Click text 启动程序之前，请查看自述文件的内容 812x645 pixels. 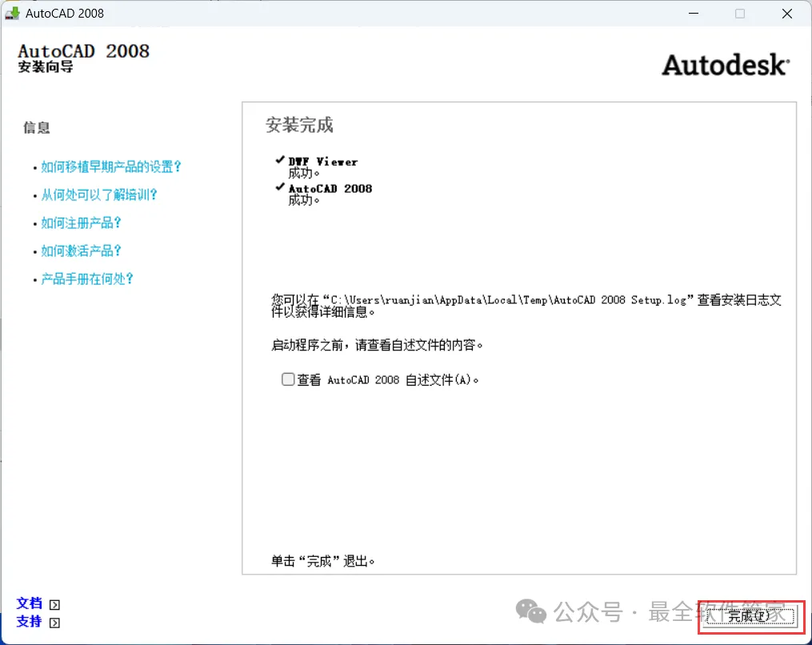pyautogui.click(x=377, y=345)
